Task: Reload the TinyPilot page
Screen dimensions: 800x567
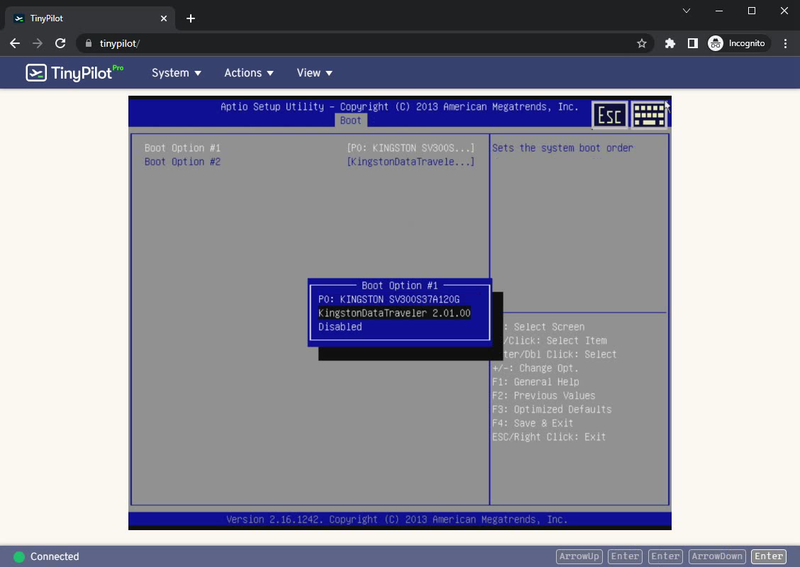Action: coord(60,43)
